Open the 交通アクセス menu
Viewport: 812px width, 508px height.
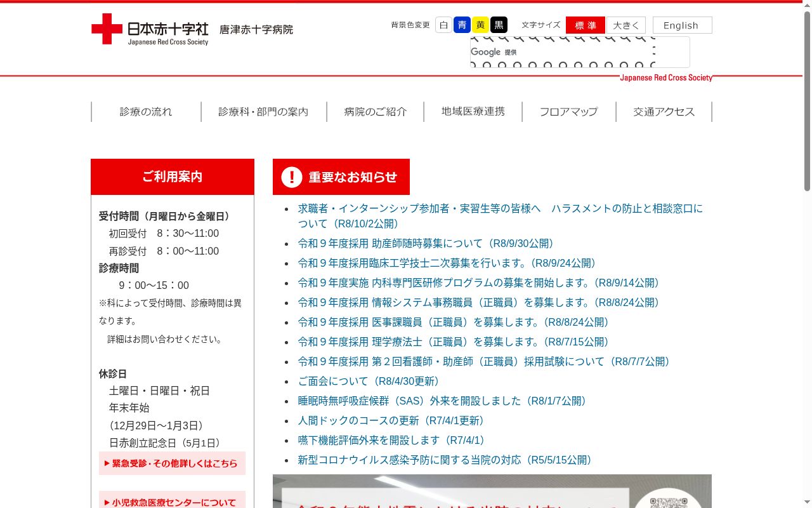point(664,112)
